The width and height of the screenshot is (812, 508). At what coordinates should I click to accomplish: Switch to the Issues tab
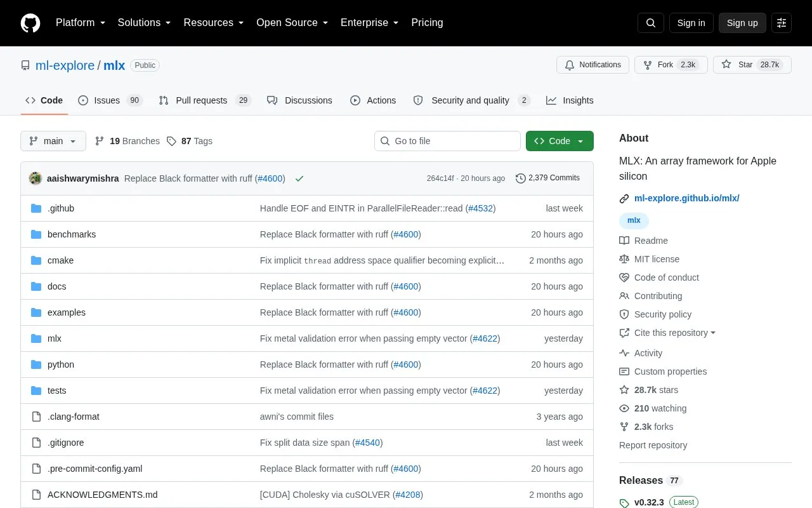tap(110, 100)
